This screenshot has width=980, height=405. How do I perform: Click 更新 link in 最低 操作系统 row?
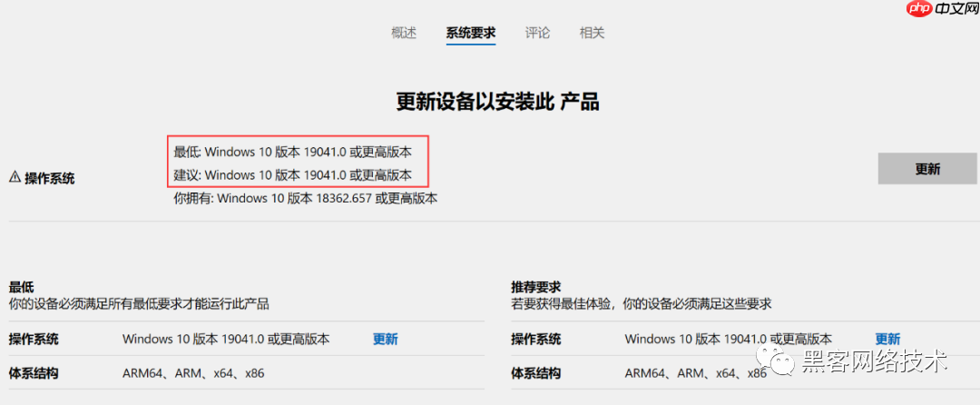coord(386,340)
